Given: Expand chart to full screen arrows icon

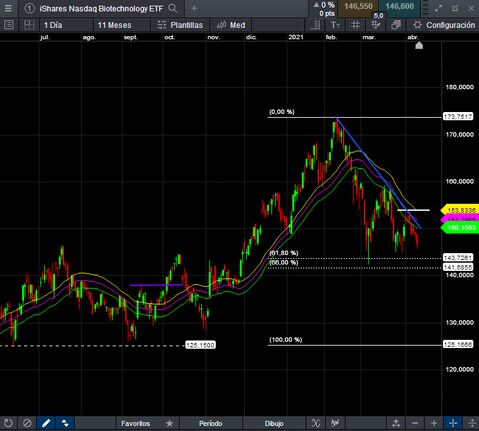Looking at the screenshot, I should [439, 8].
